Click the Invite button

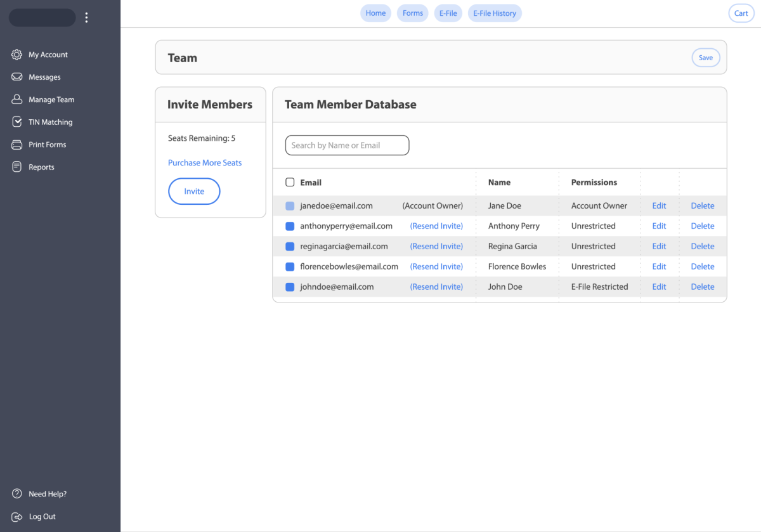pos(194,191)
